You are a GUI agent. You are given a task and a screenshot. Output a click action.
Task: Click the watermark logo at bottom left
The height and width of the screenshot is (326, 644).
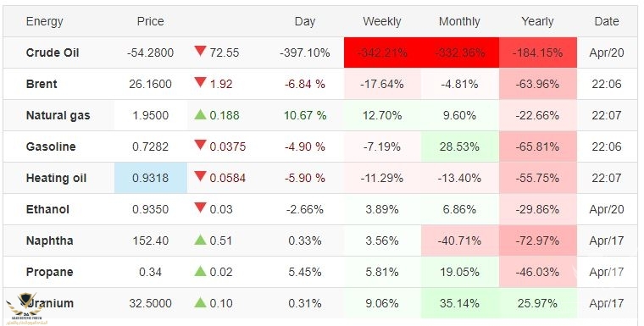(25, 308)
